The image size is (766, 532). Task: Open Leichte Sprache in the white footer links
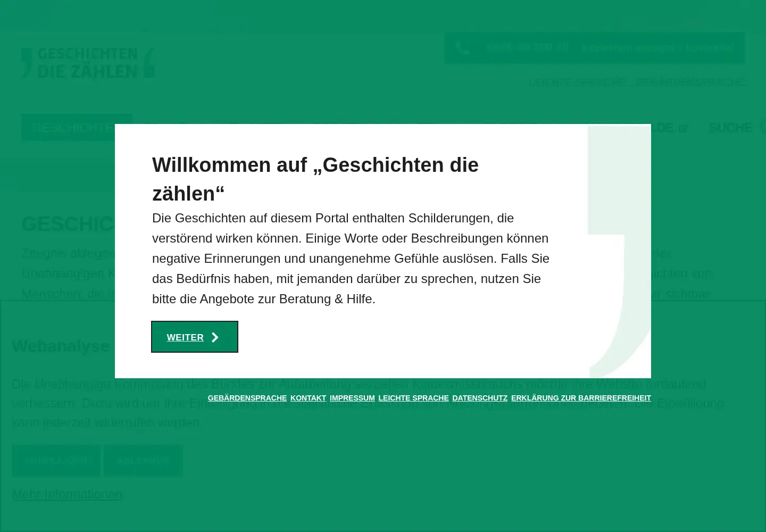click(413, 398)
